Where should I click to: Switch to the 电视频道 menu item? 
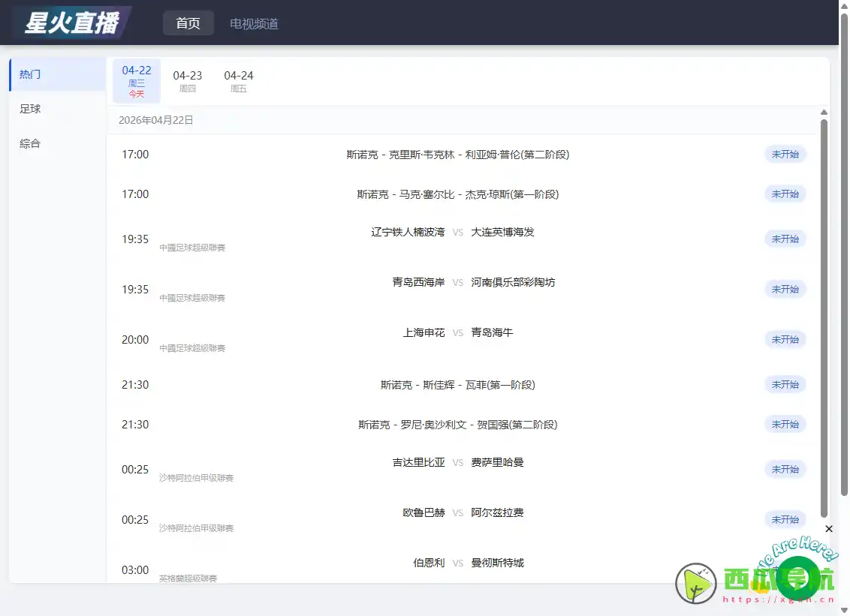click(x=254, y=23)
